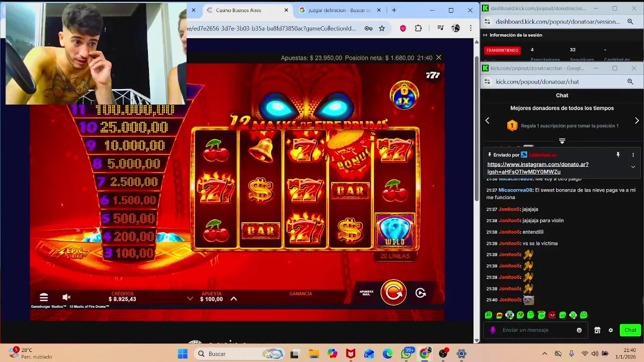
Task: Open Chrome media controls icon
Action: coord(440,28)
